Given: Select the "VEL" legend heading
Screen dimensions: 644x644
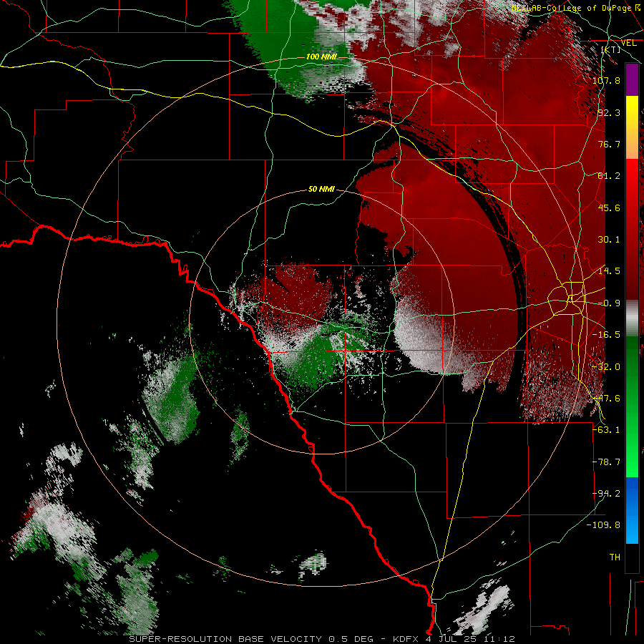Looking at the screenshot, I should 628,43.
